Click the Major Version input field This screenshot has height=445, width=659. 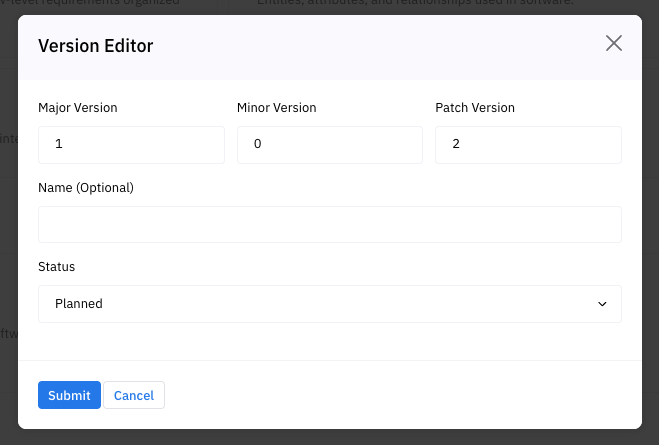click(x=131, y=144)
